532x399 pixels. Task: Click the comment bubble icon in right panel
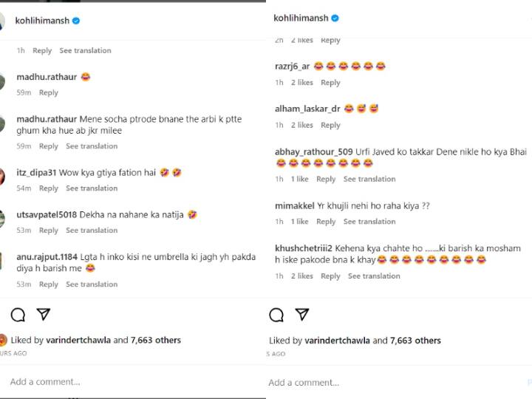276,315
